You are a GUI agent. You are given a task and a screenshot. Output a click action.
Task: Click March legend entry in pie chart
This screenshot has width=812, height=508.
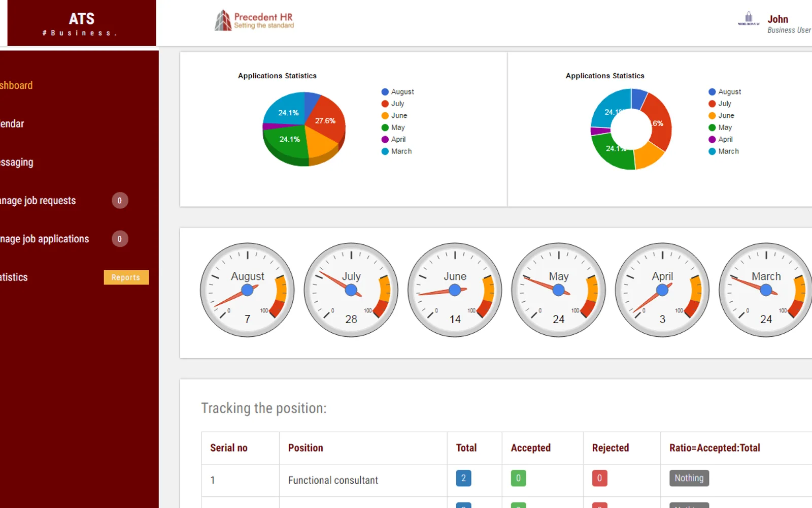(397, 151)
